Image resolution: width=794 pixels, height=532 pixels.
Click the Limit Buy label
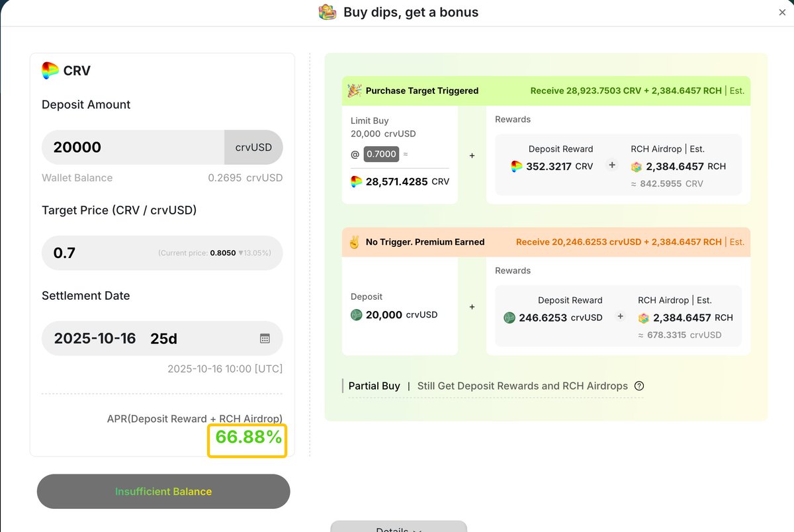tap(370, 120)
